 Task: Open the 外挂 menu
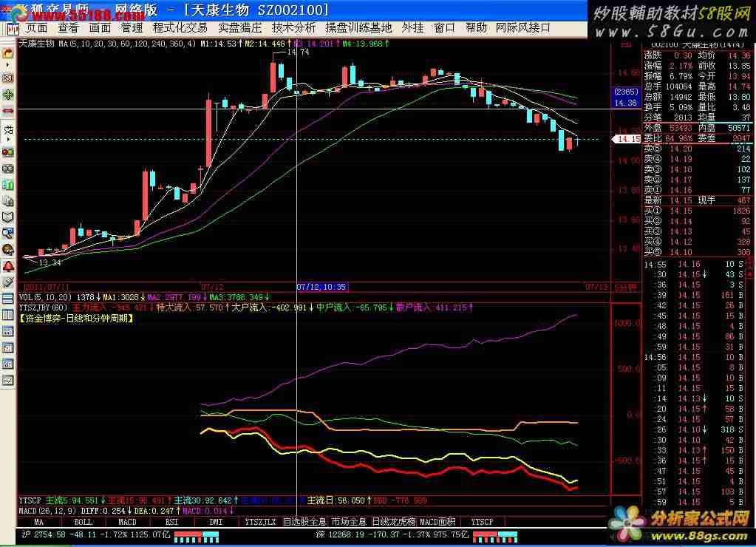412,28
